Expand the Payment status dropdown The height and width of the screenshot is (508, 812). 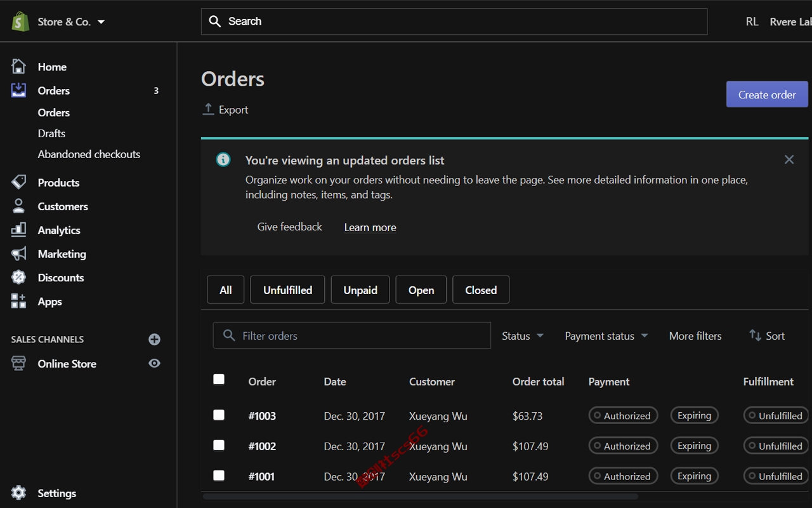pos(606,336)
